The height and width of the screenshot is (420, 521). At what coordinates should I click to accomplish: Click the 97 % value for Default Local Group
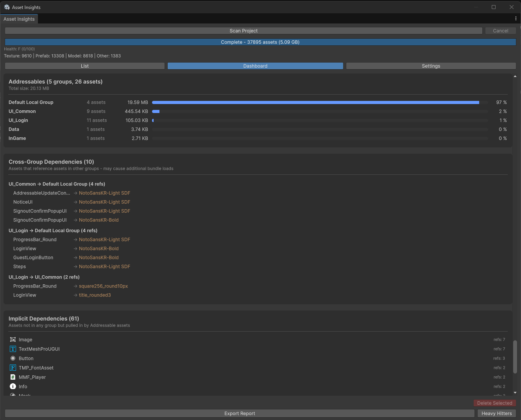(501, 102)
